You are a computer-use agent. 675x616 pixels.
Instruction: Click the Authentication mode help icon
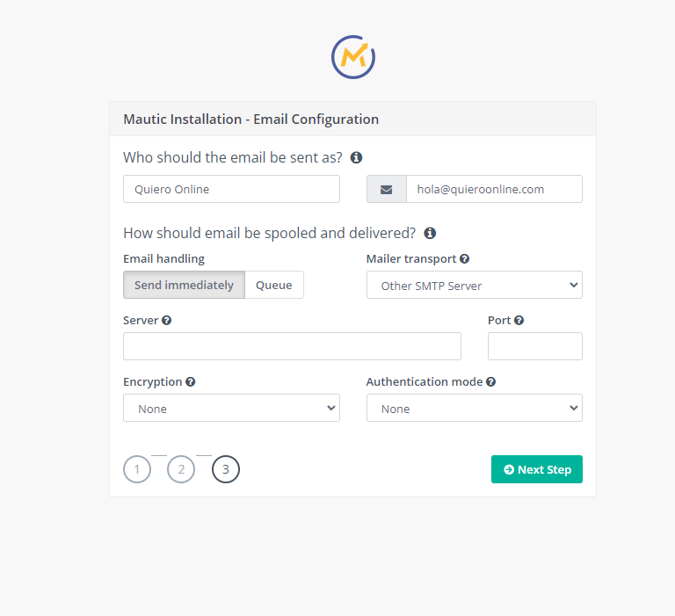(x=490, y=382)
